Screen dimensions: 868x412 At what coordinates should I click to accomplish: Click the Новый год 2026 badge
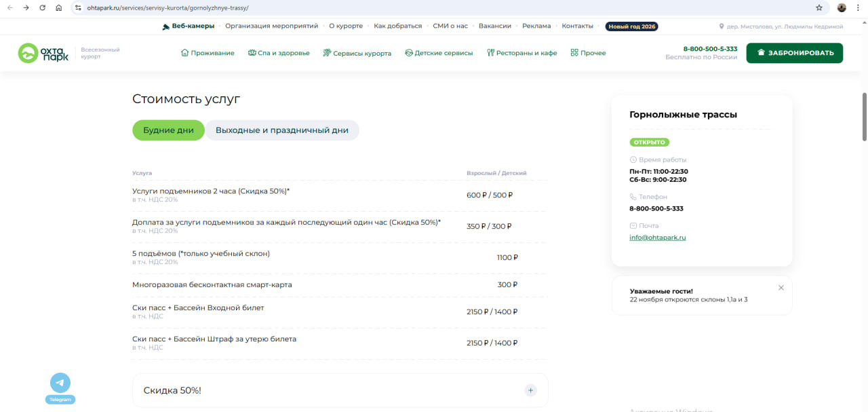click(631, 26)
